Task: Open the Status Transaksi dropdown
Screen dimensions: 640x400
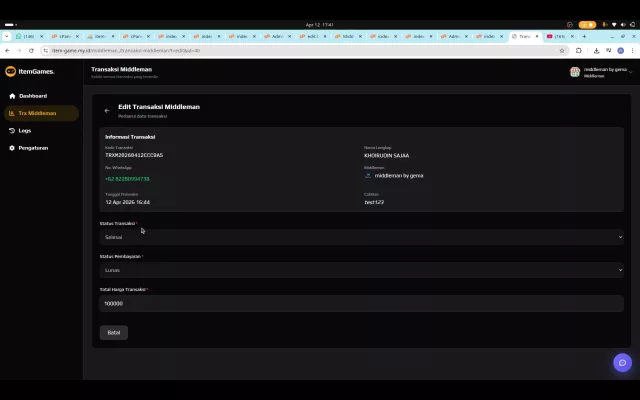Action: coord(362,237)
